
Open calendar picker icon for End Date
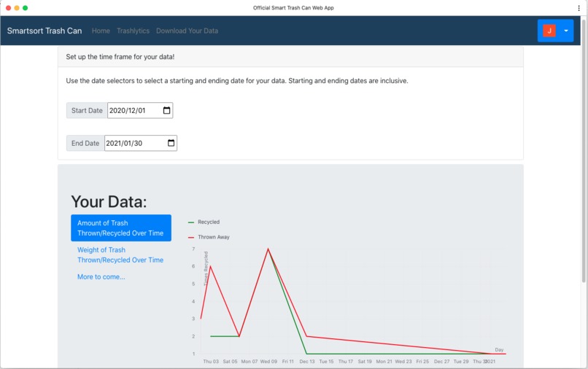(171, 143)
